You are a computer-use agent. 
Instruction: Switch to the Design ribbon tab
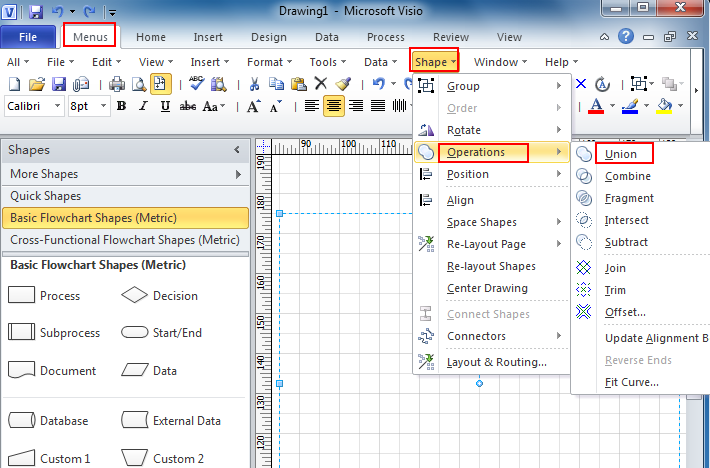pyautogui.click(x=269, y=37)
